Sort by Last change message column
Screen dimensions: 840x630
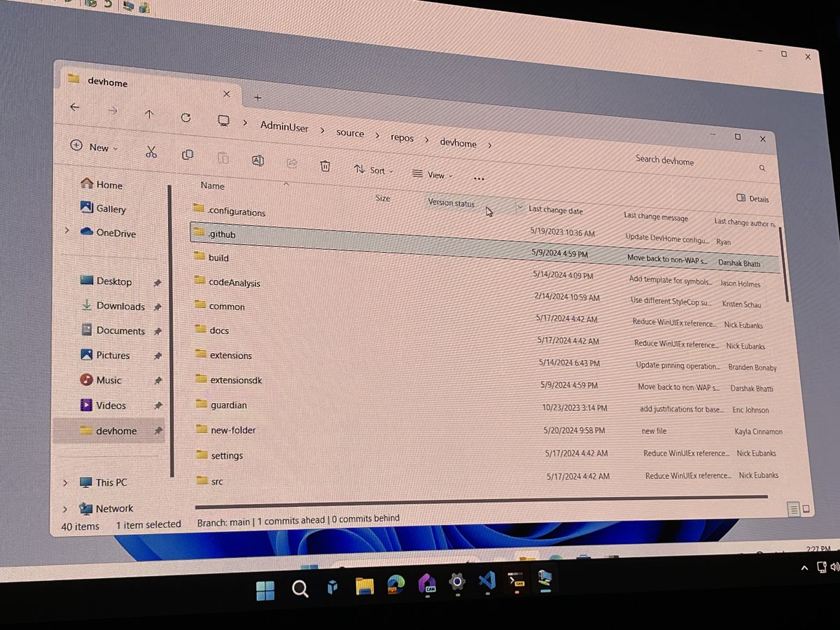656,217
